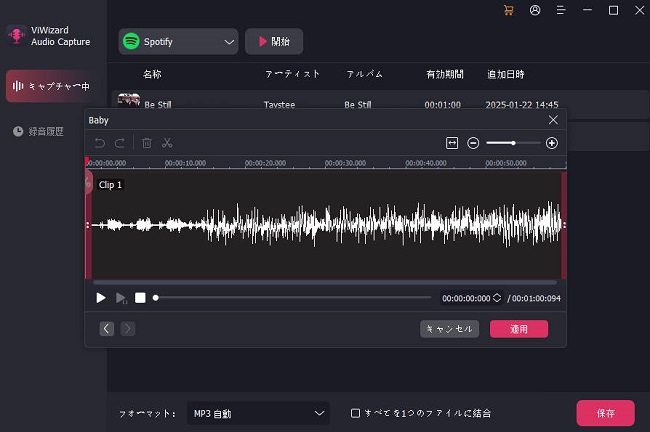650x432 pixels.
Task: Click the Taystee artist cell
Action: (x=279, y=105)
